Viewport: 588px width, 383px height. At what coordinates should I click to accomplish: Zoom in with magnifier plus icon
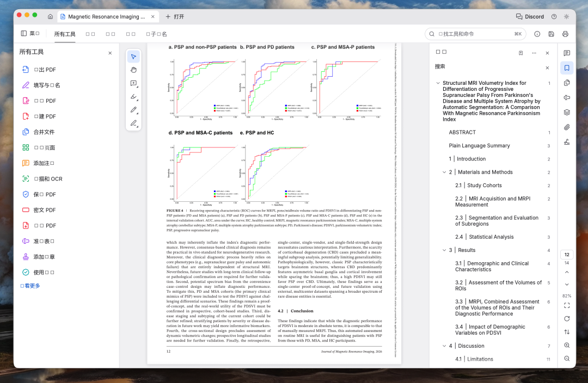tap(567, 345)
